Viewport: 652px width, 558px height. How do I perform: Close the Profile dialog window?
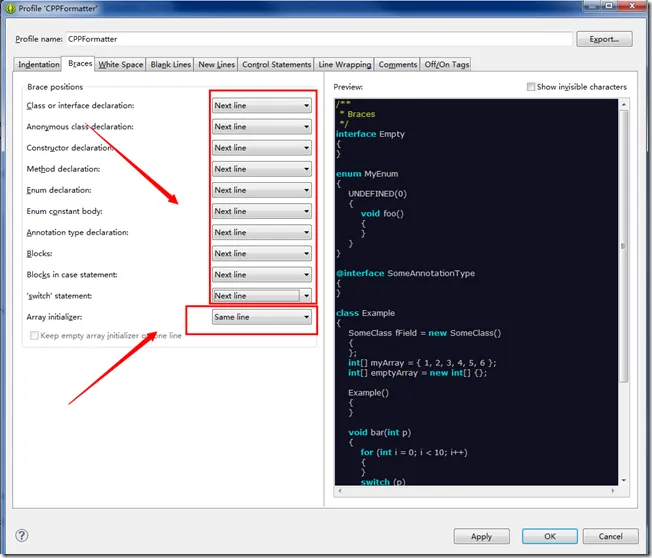(x=632, y=6)
